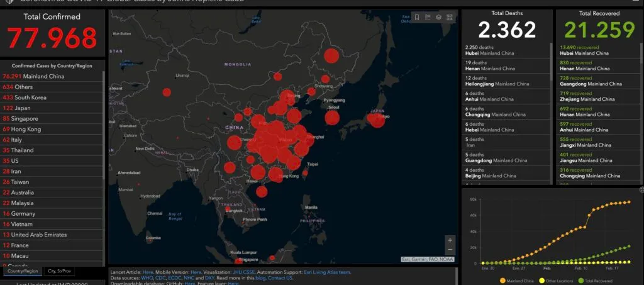This screenshot has height=285, width=644.
Task: Open the Esri Living Atlas team link
Action: point(327,272)
